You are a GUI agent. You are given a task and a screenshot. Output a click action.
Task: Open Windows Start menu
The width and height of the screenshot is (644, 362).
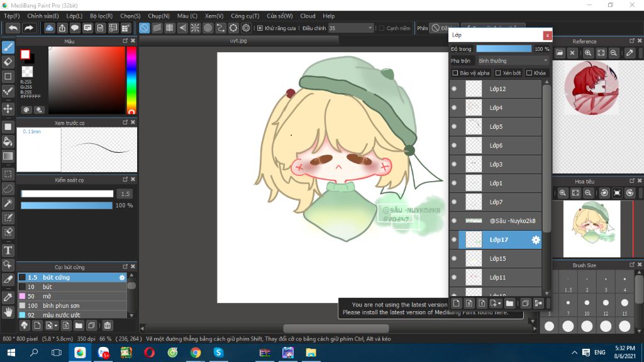pyautogui.click(x=11, y=353)
